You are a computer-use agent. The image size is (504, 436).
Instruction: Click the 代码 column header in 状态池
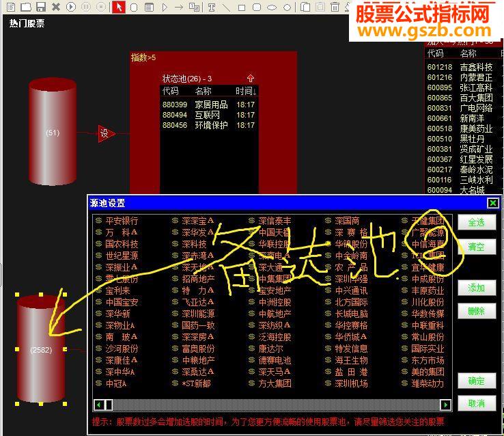pyautogui.click(x=170, y=91)
